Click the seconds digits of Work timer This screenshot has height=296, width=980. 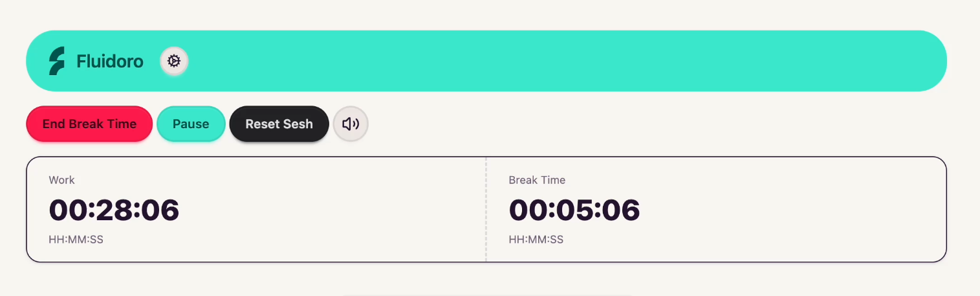(x=160, y=210)
